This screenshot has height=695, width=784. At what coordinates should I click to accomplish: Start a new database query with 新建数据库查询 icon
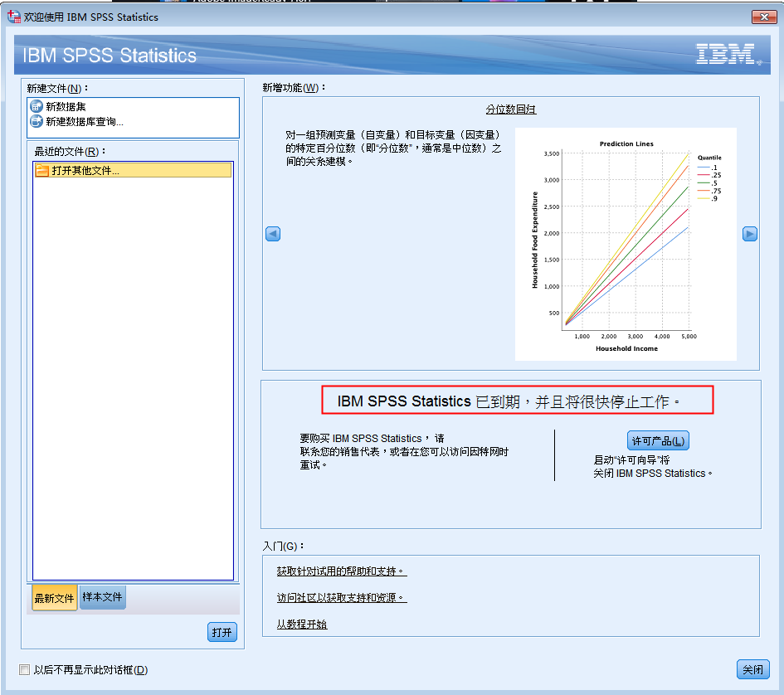coord(37,119)
